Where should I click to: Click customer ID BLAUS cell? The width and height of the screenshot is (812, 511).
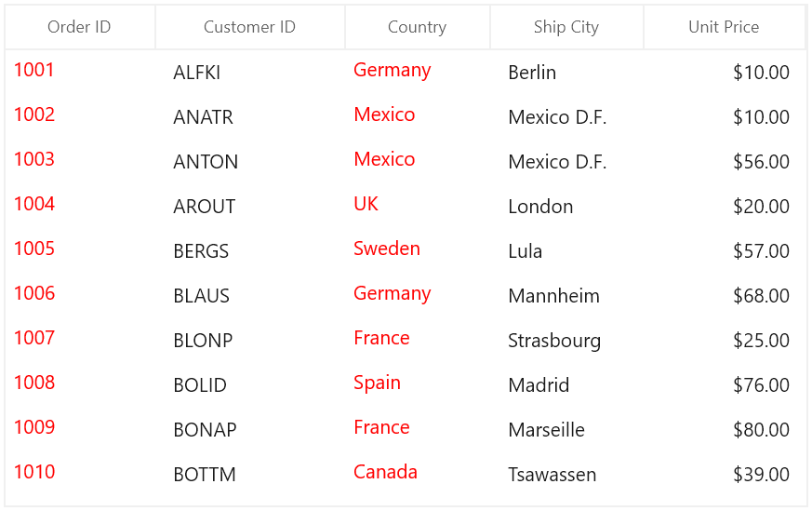coord(250,296)
